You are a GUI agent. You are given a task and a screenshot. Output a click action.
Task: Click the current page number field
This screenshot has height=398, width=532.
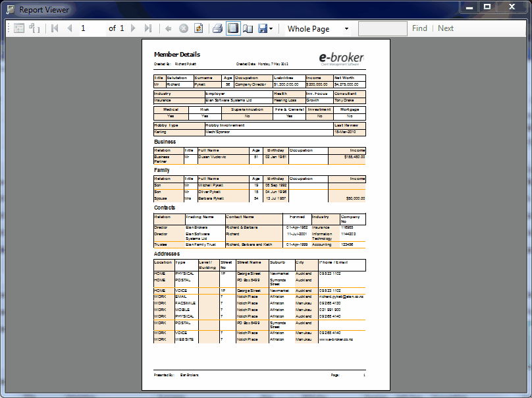coord(92,28)
